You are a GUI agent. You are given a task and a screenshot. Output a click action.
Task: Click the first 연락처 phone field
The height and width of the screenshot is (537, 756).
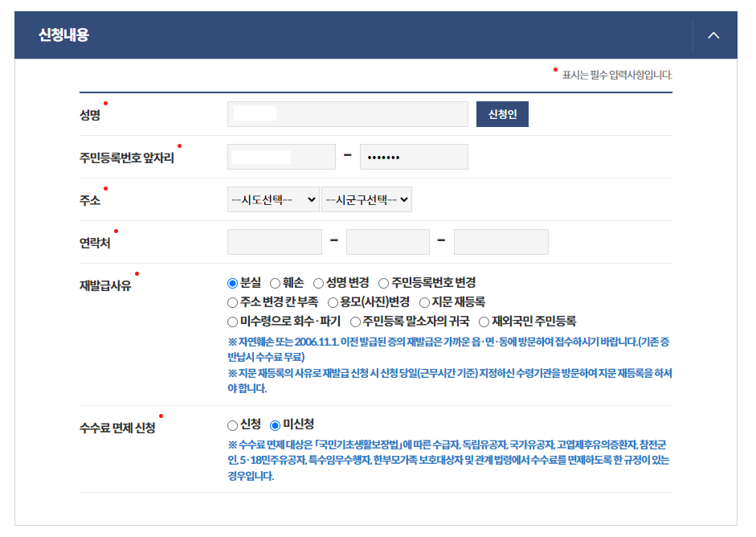pos(274,242)
